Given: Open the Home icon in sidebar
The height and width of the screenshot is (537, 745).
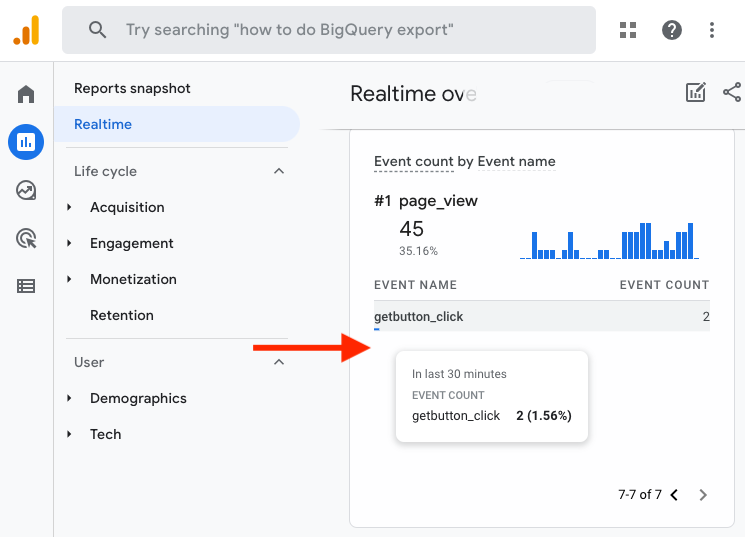Looking at the screenshot, I should [x=26, y=95].
